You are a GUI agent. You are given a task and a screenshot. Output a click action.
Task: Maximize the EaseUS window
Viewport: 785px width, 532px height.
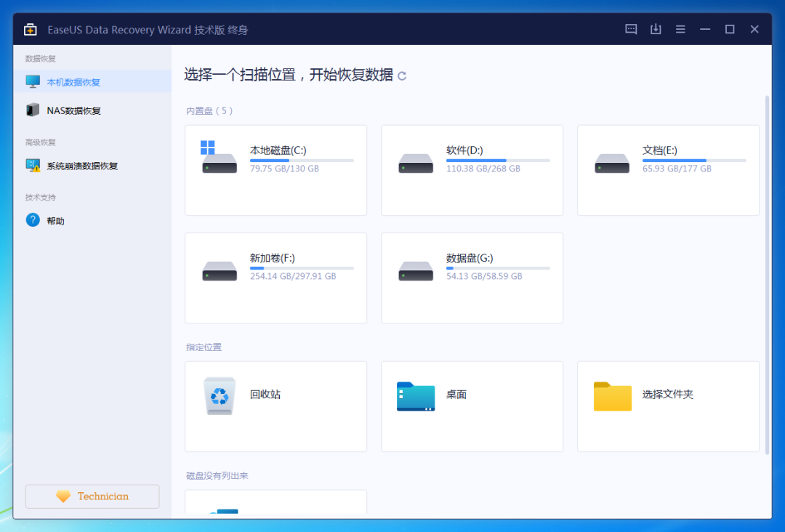click(730, 30)
